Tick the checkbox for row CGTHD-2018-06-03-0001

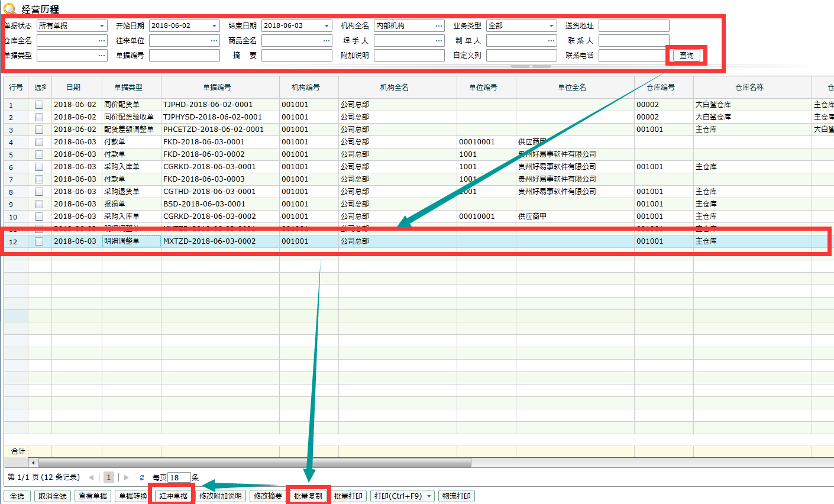coord(39,192)
